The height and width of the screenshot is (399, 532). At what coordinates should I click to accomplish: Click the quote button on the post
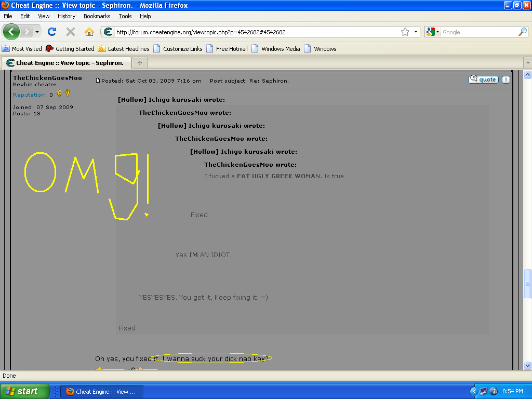click(483, 79)
